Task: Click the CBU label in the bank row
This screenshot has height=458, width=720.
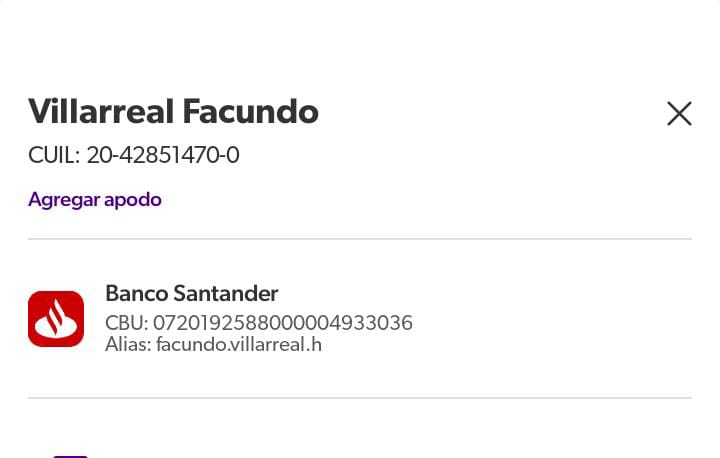Action: [125, 323]
